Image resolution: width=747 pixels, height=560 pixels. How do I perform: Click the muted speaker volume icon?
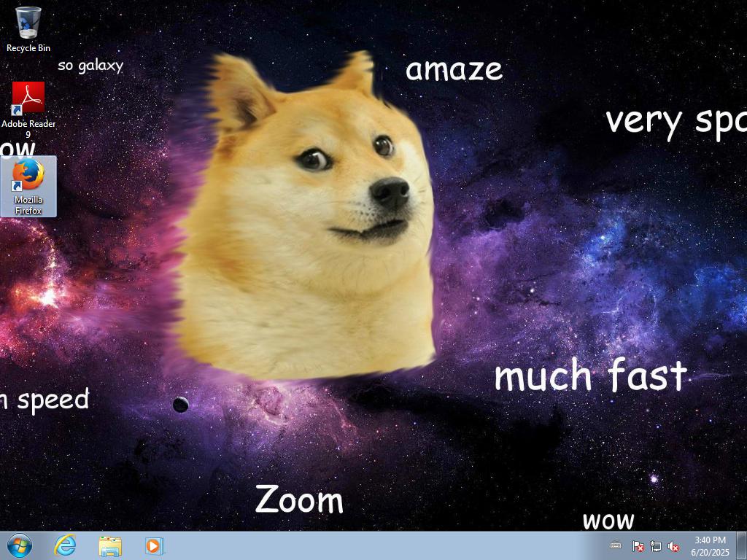[673, 546]
